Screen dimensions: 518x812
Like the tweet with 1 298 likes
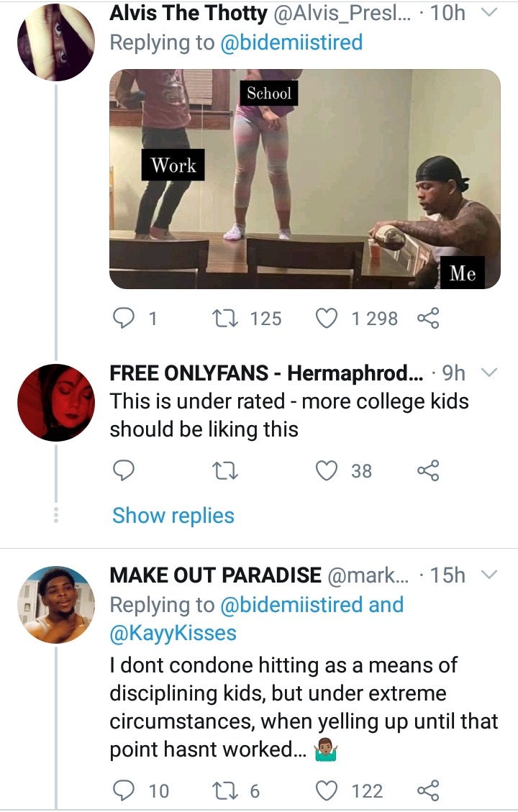click(x=327, y=318)
